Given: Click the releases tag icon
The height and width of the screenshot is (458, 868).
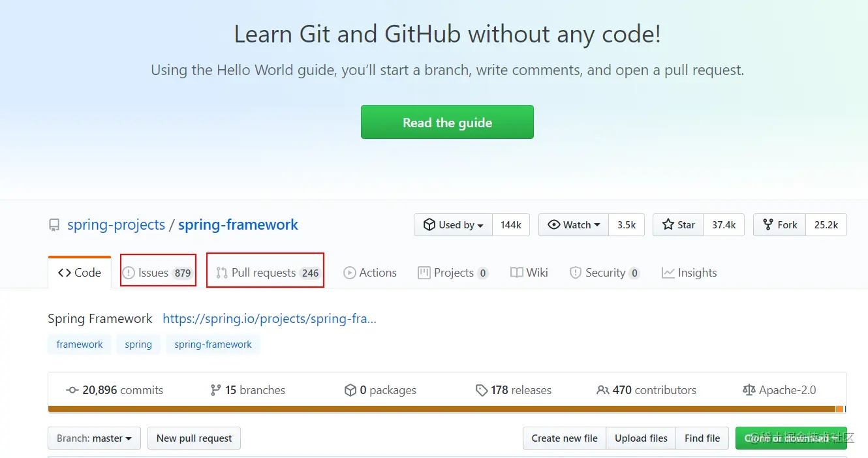Looking at the screenshot, I should [482, 390].
